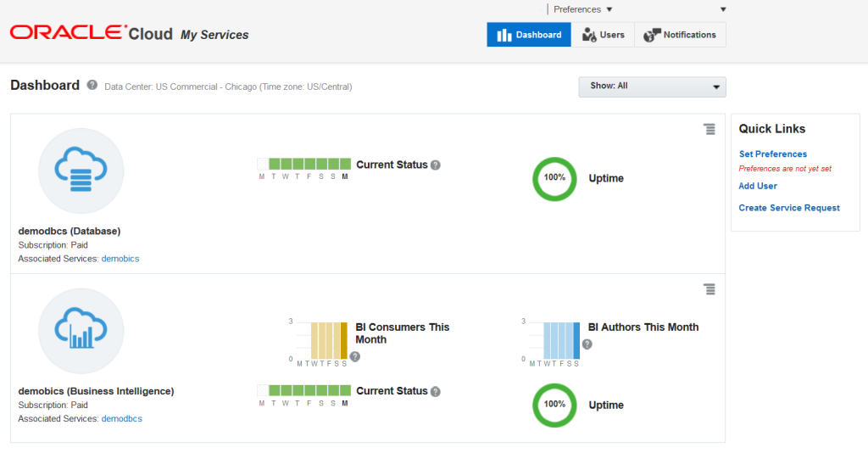Image resolution: width=868 pixels, height=453 pixels.
Task: Open the dropdown arrow at the top-right corner
Action: pos(723,9)
